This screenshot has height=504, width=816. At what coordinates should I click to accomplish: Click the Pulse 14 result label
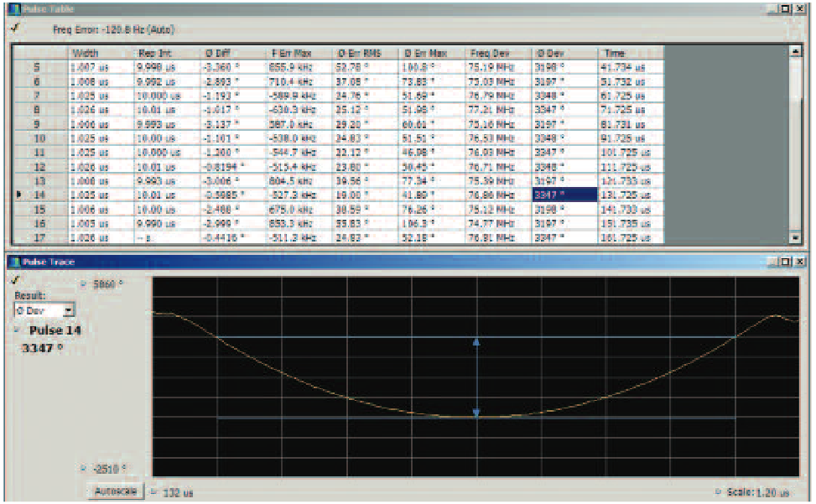55,330
